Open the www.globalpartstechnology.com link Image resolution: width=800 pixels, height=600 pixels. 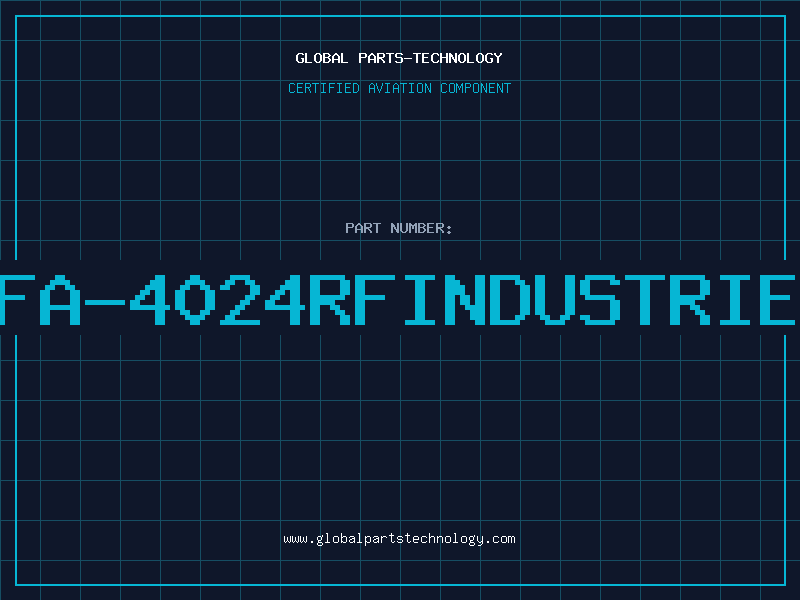coord(399,539)
